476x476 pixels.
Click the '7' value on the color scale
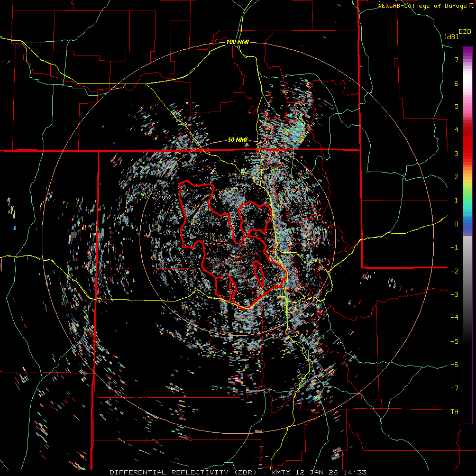point(456,59)
